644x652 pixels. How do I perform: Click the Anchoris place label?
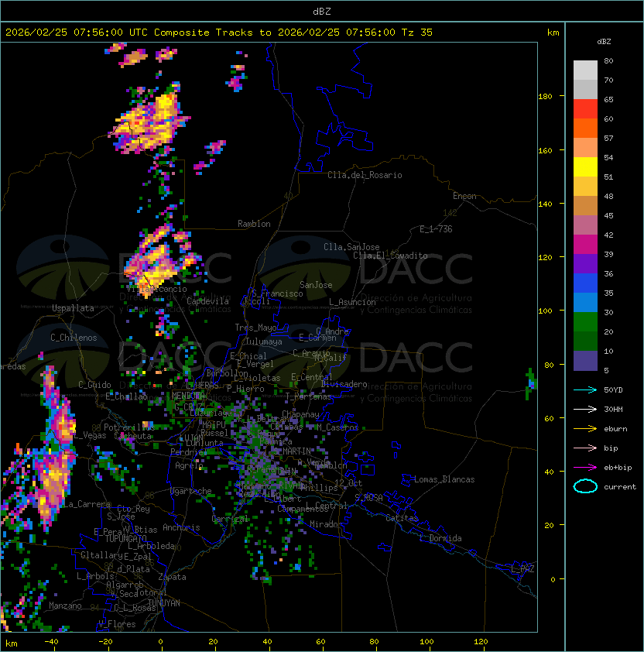pos(181,527)
